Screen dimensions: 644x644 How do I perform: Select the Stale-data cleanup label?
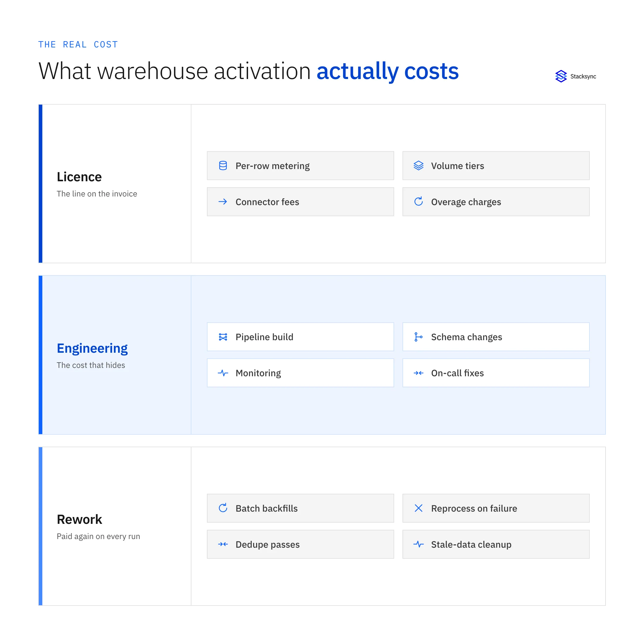tap(471, 544)
